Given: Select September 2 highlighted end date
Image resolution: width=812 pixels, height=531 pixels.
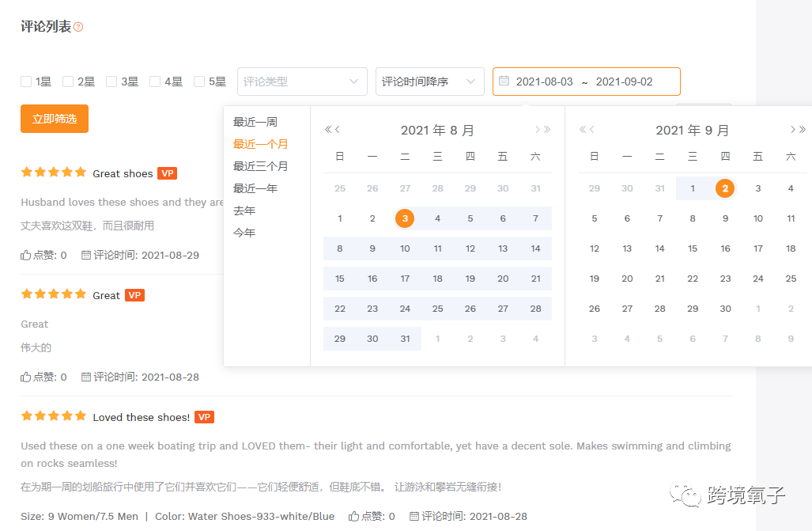Looking at the screenshot, I should click(x=725, y=188).
